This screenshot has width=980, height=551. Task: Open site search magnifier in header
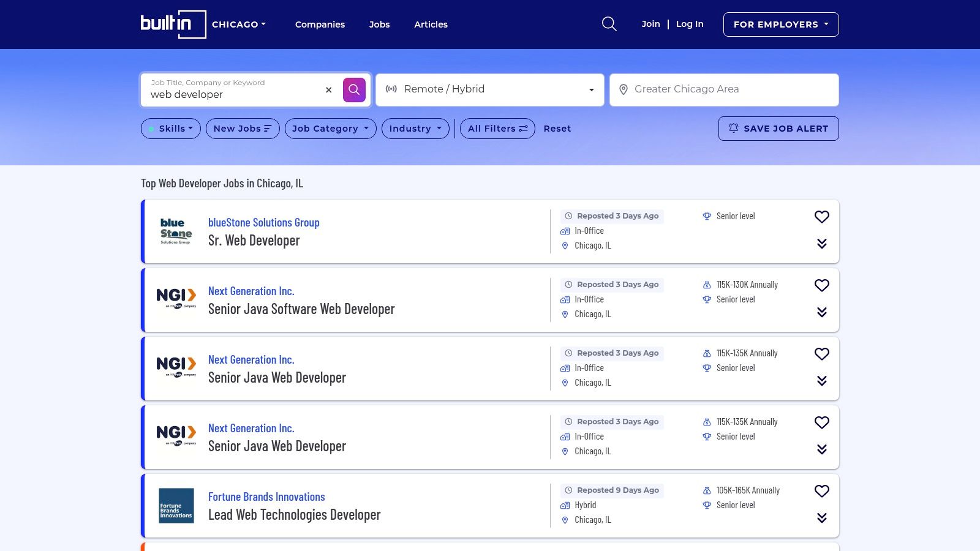point(609,24)
